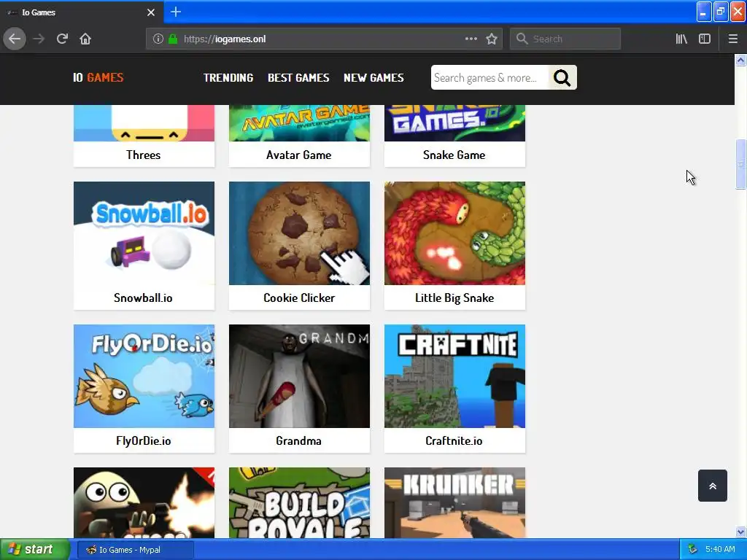This screenshot has width=747, height=560.
Task: Click the Avatar Game thumbnail image
Action: pos(299,122)
